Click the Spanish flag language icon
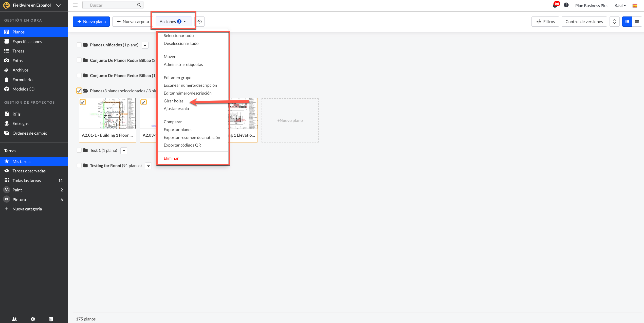 [635, 6]
